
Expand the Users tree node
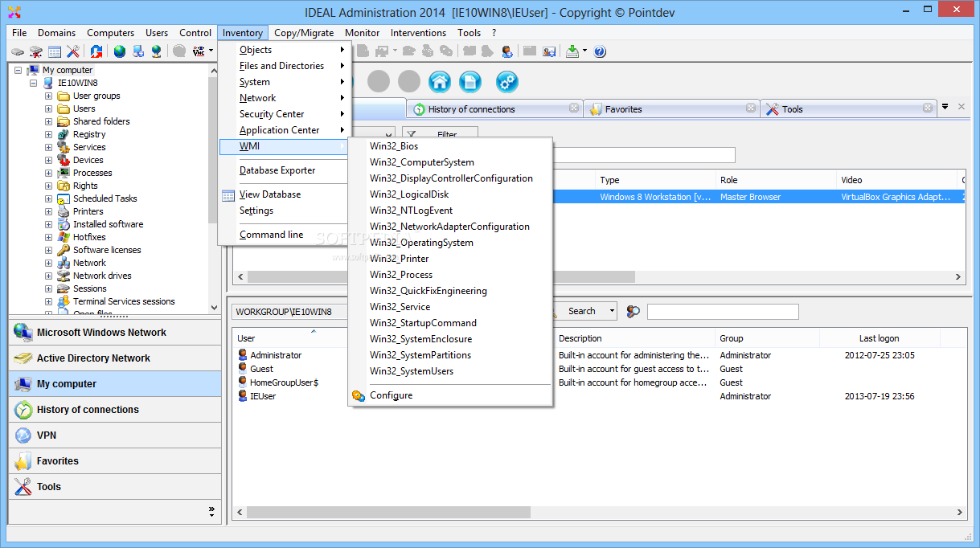(48, 108)
